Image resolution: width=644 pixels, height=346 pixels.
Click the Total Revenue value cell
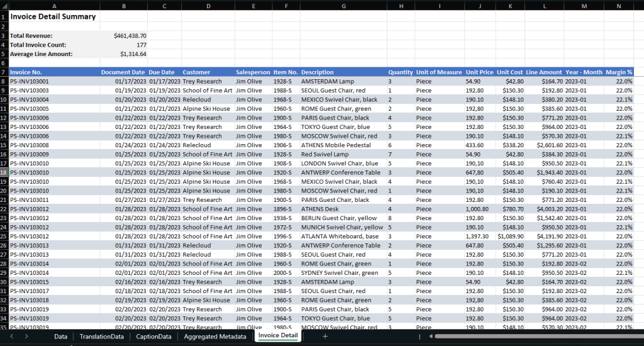[x=123, y=36]
